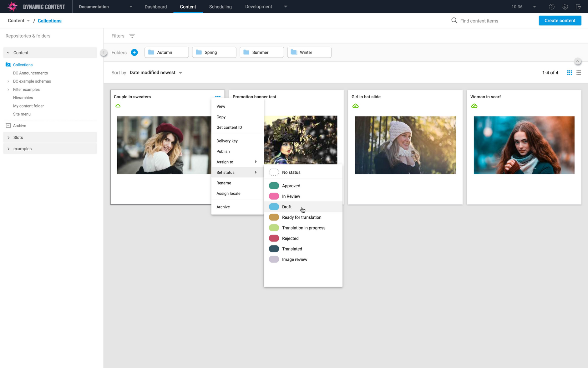Switch to the Scheduling tab
The width and height of the screenshot is (588, 368).
(x=220, y=7)
